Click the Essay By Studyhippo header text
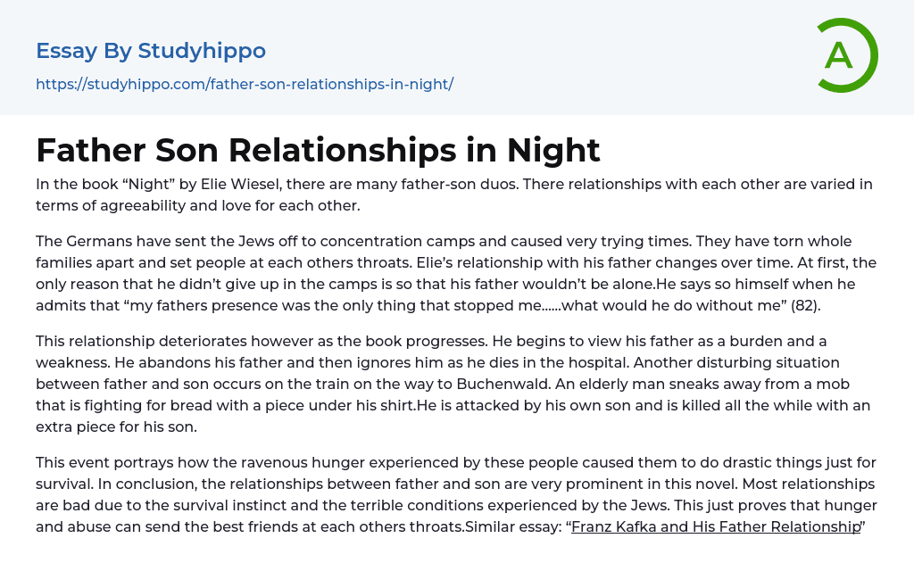The width and height of the screenshot is (914, 588). click(150, 51)
